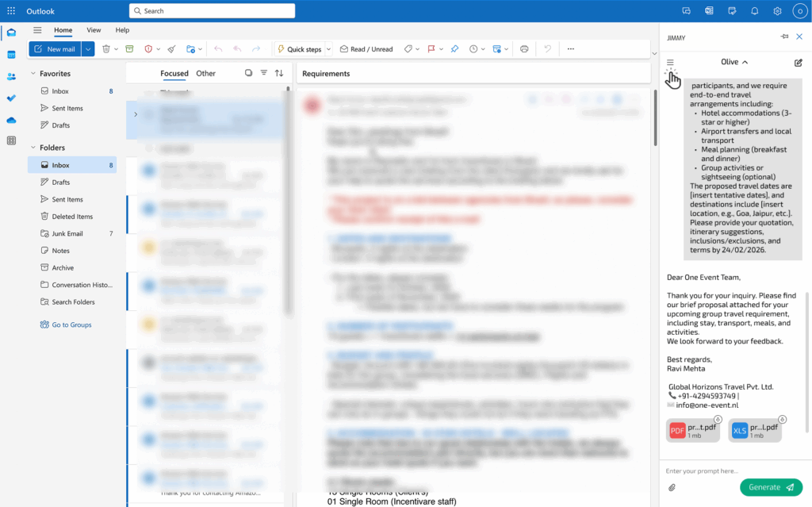
Task: Follow the Go to Groups link
Action: tap(71, 325)
